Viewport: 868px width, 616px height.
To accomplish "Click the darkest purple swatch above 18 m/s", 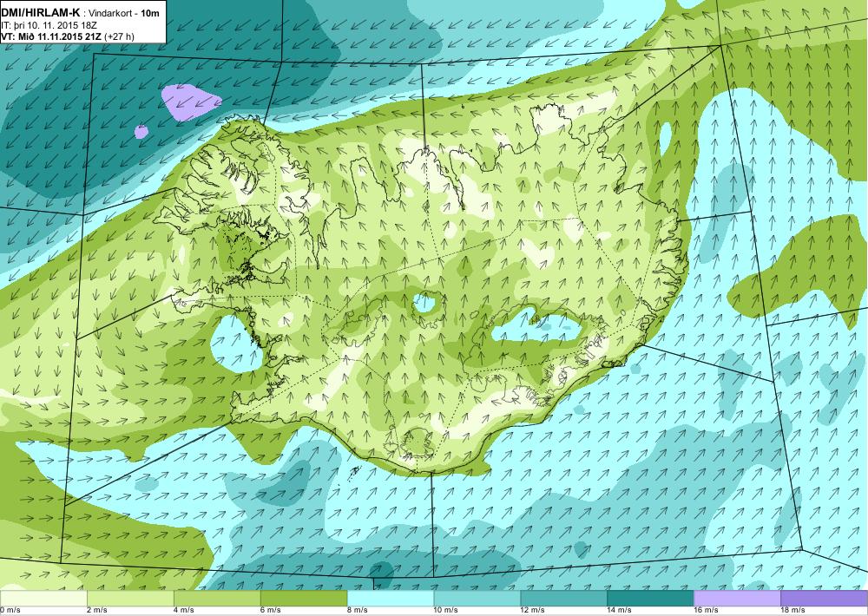I will tap(825, 599).
